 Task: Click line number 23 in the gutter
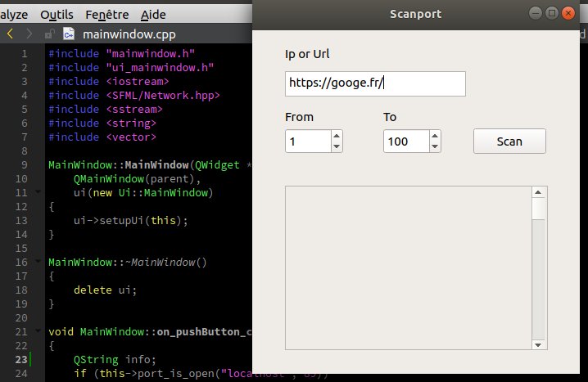tap(21, 360)
